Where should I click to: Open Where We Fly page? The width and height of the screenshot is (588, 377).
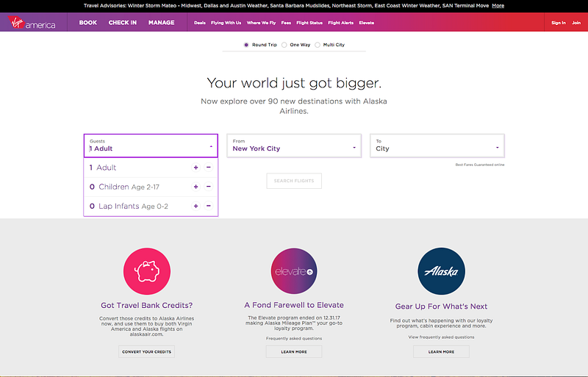(261, 23)
